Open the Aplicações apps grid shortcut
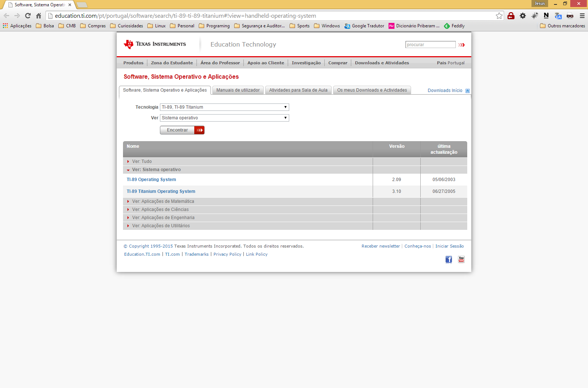This screenshot has height=388, width=588. point(17,26)
